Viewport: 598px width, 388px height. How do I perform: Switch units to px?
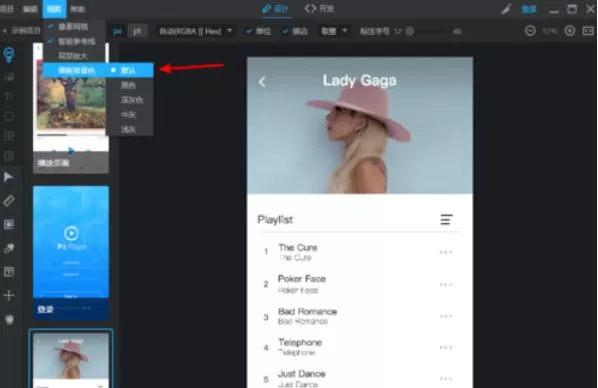(117, 31)
